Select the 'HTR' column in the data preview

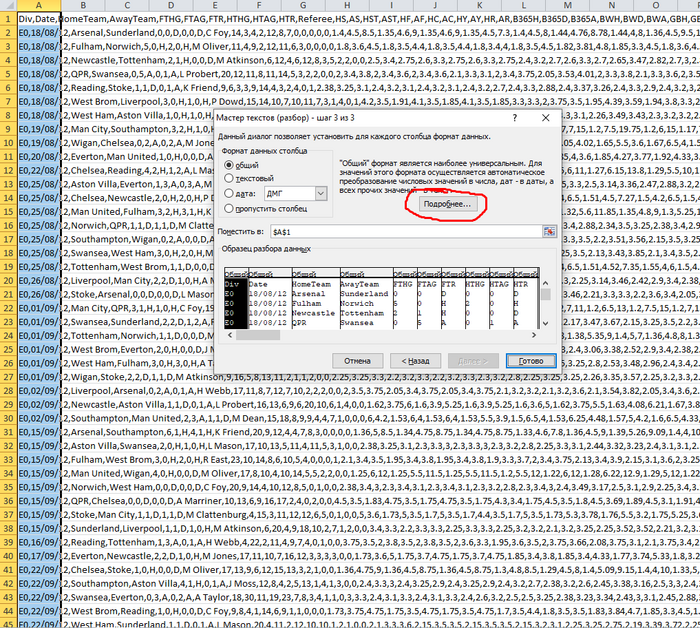click(x=525, y=299)
